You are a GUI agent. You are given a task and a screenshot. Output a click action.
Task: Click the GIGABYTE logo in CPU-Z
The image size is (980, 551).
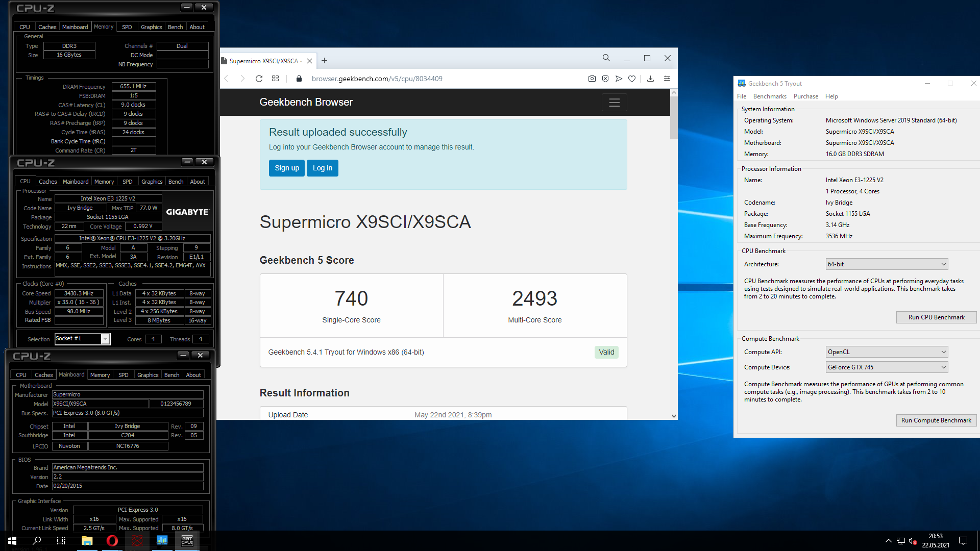click(x=187, y=212)
